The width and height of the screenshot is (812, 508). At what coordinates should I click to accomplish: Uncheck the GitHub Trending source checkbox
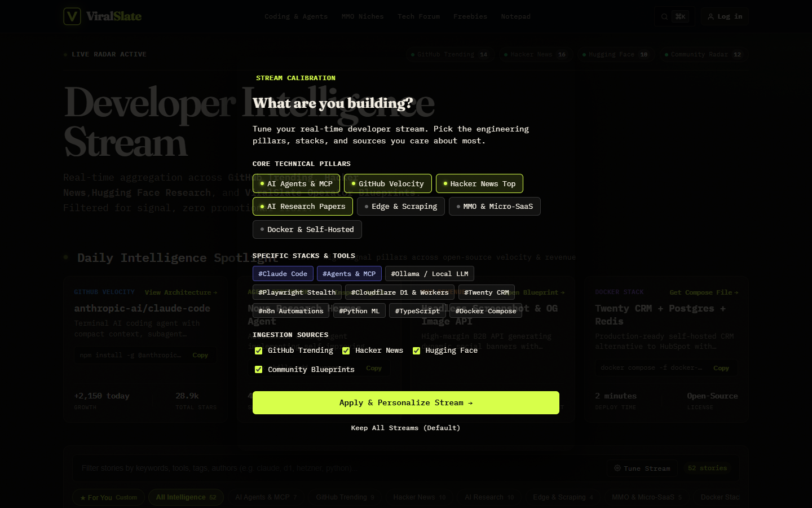coord(258,351)
